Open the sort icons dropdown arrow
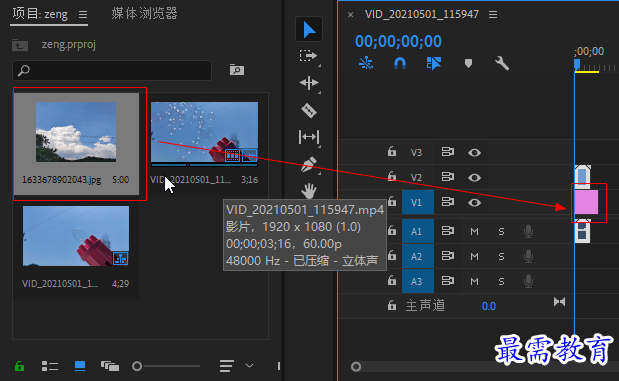 [x=249, y=366]
